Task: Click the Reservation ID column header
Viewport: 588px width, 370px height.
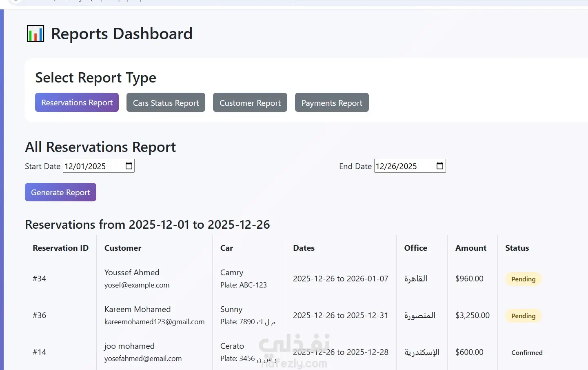Action: coord(61,248)
